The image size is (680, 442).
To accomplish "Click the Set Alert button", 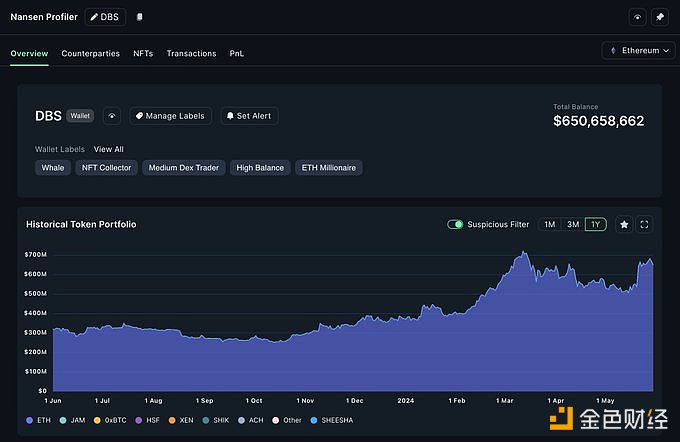I will coord(249,116).
